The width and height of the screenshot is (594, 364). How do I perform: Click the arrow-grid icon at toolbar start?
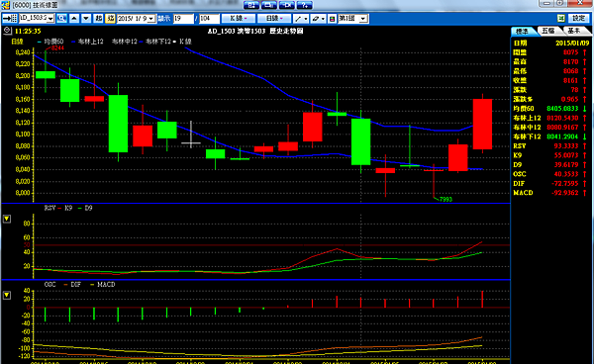pos(10,18)
